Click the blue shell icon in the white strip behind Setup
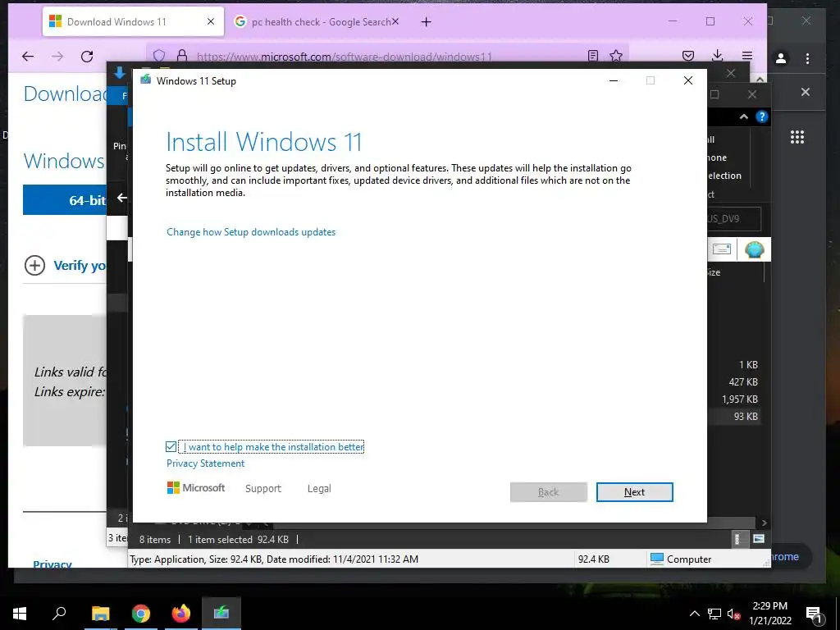The image size is (840, 630). click(755, 249)
